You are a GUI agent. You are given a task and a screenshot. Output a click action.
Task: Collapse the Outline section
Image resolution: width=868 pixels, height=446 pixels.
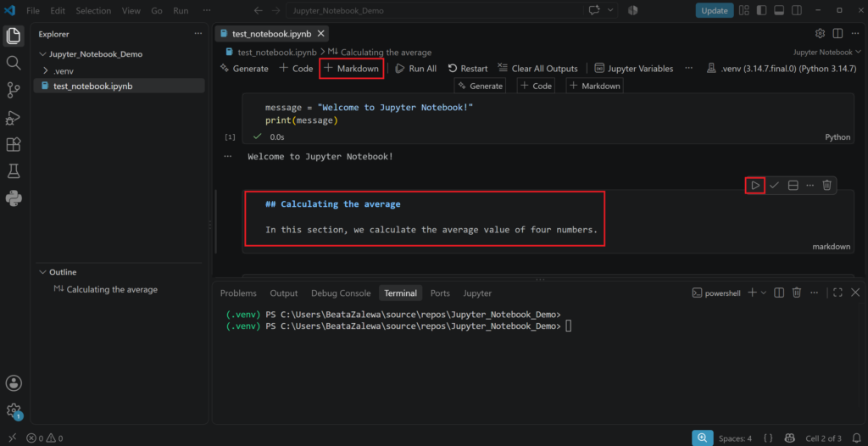pyautogui.click(x=43, y=272)
